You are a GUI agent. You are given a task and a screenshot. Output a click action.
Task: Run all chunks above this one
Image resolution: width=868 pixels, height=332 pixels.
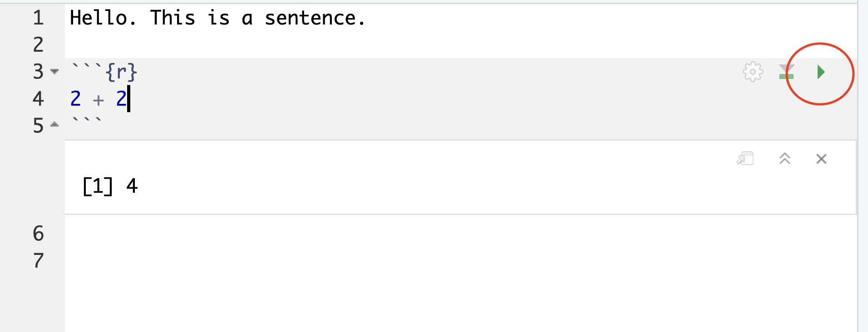pos(786,72)
